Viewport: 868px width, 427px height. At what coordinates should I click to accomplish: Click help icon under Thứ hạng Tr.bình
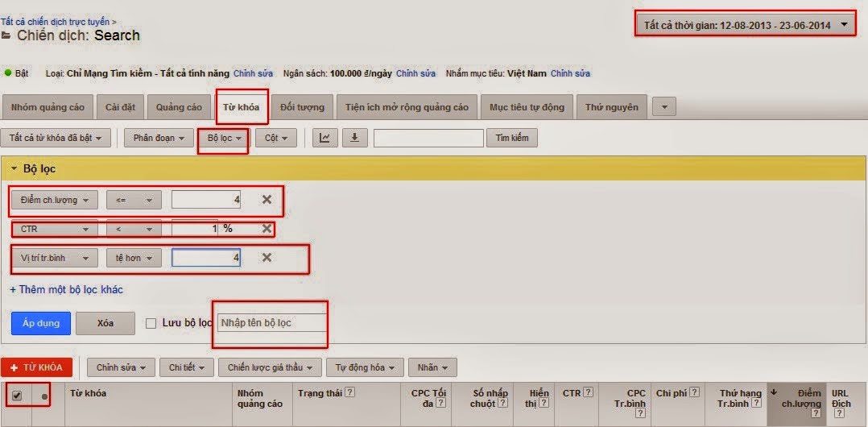(757, 403)
